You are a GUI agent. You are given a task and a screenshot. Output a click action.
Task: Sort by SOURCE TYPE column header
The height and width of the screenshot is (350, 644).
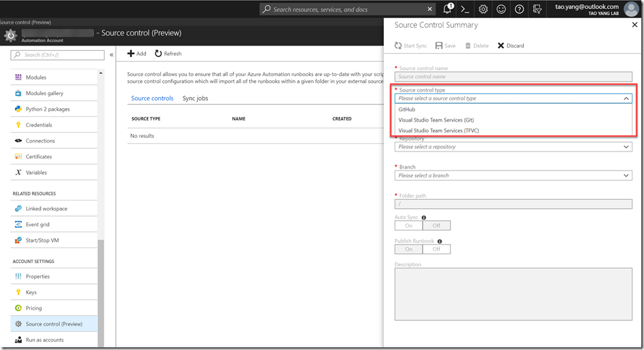pos(146,119)
